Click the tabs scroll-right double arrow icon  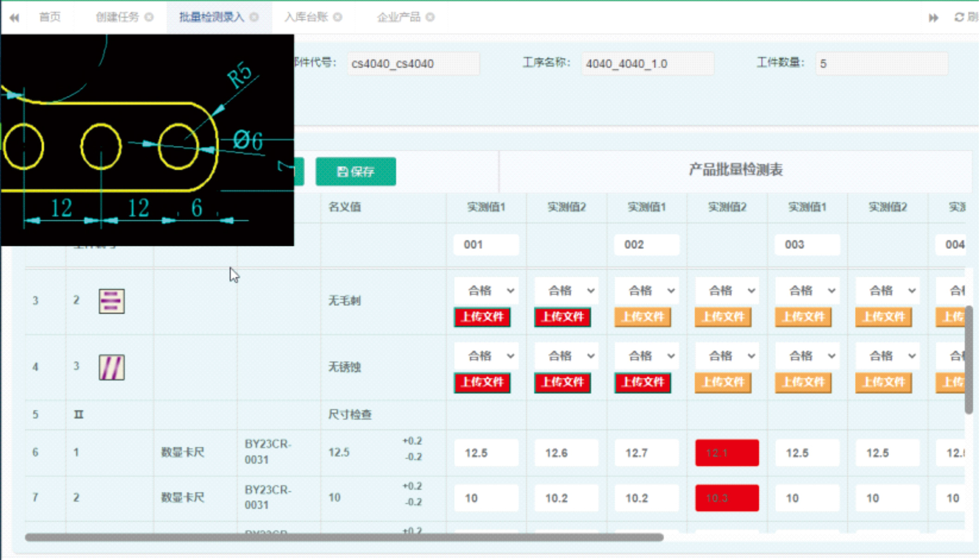pos(934,18)
